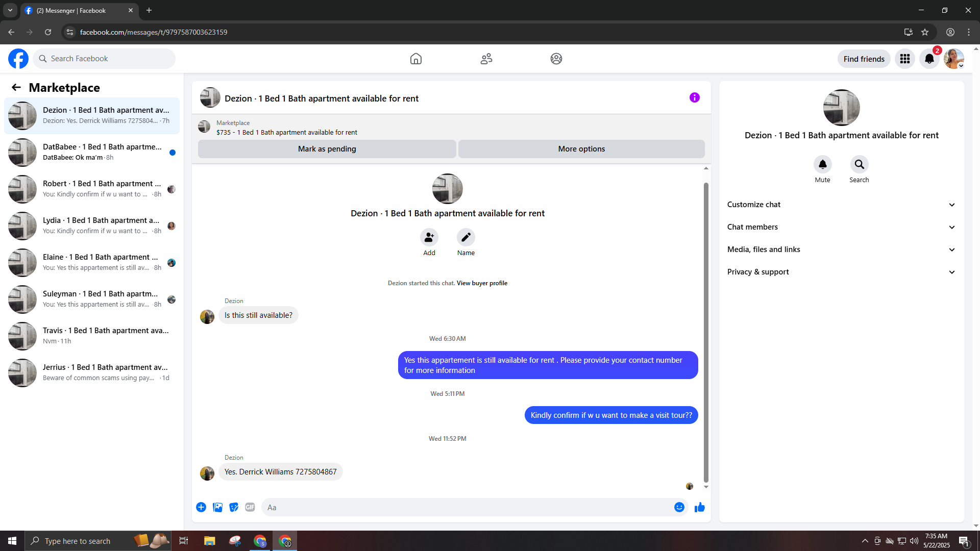Edit the chat name with pencil icon
Viewport: 980px width, 551px height.
(466, 237)
